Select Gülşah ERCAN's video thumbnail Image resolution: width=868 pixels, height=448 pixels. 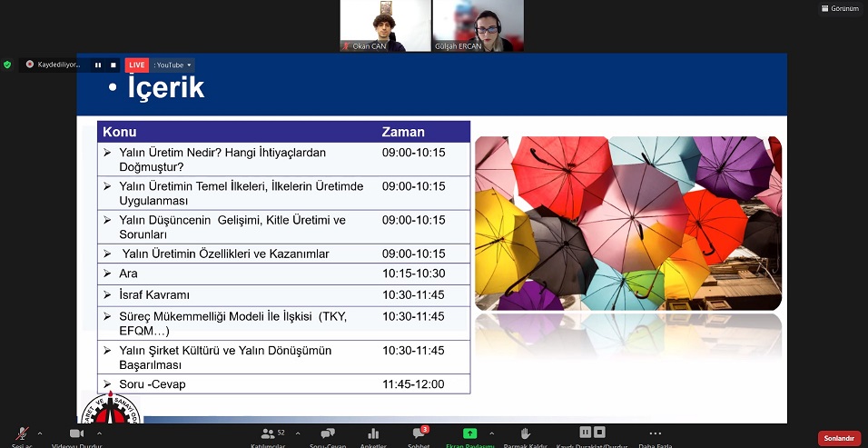(478, 25)
